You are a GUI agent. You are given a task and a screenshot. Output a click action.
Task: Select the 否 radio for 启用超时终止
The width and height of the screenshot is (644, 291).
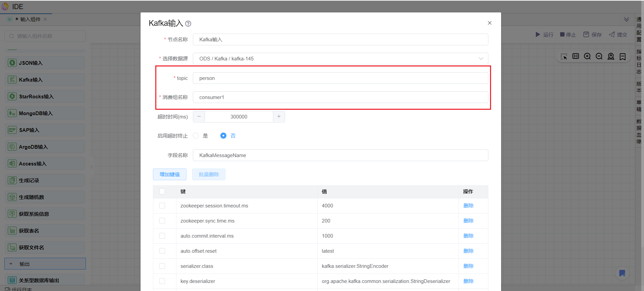point(223,136)
